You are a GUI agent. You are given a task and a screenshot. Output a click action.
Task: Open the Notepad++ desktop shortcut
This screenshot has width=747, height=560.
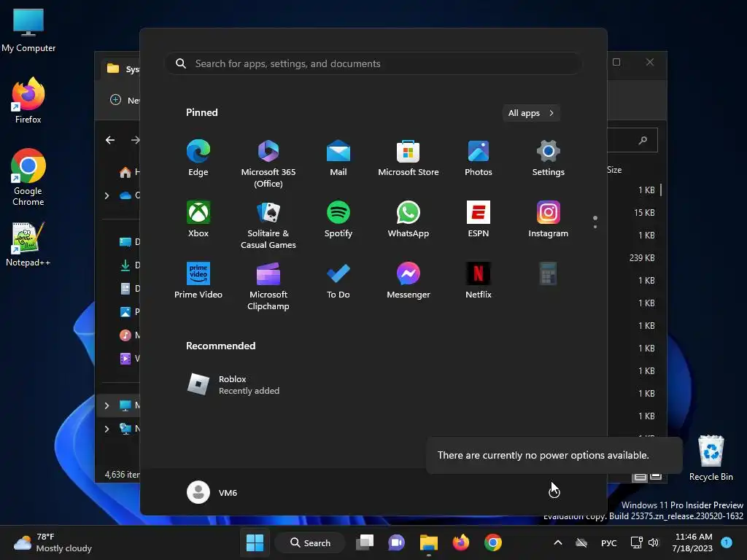[x=28, y=244]
